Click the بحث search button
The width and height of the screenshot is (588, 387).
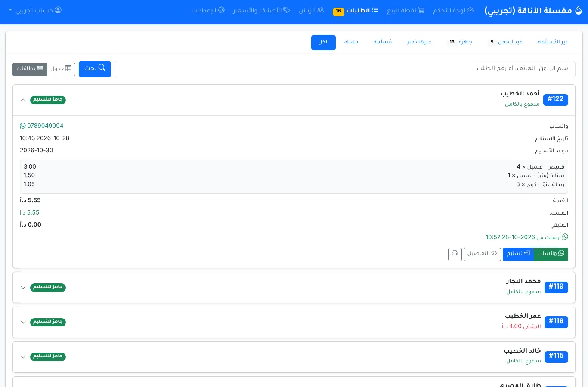(x=95, y=69)
